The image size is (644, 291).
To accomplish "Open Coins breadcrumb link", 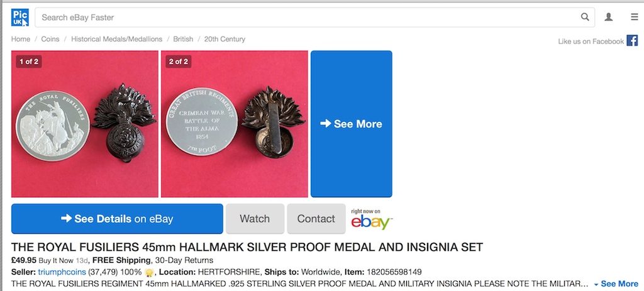I will [x=50, y=40].
